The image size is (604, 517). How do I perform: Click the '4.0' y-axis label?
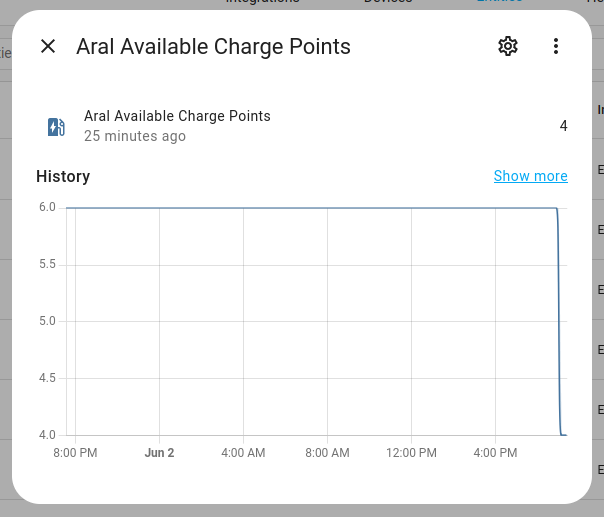[47, 435]
